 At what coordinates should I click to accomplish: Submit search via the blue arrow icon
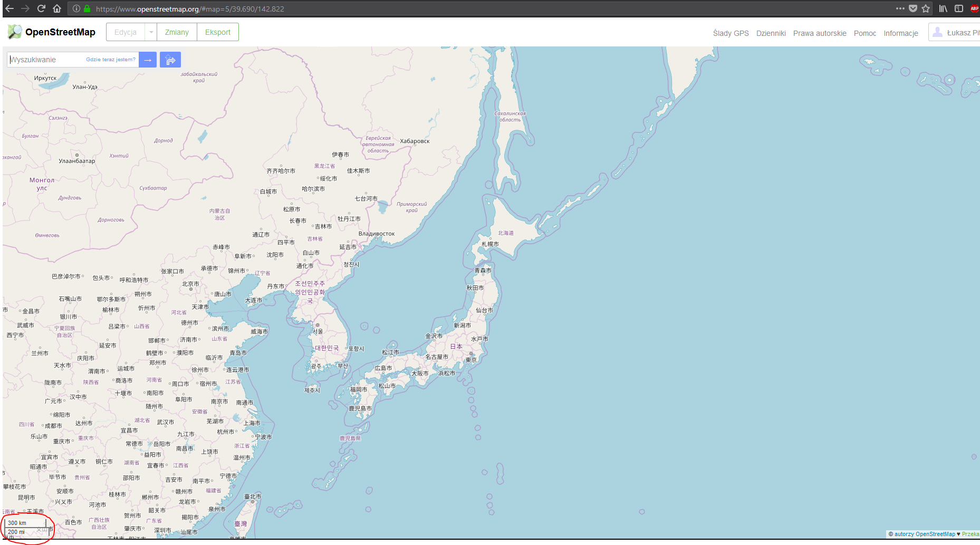[x=147, y=59]
